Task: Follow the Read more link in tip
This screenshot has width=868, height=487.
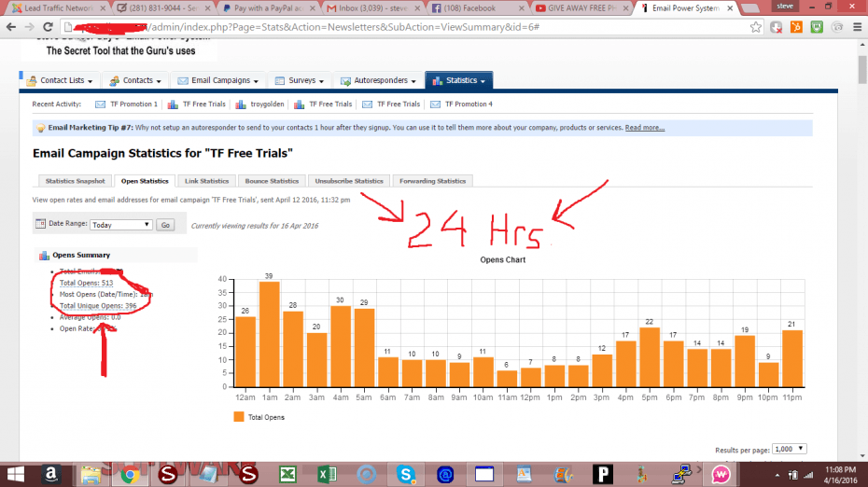Action: point(645,128)
